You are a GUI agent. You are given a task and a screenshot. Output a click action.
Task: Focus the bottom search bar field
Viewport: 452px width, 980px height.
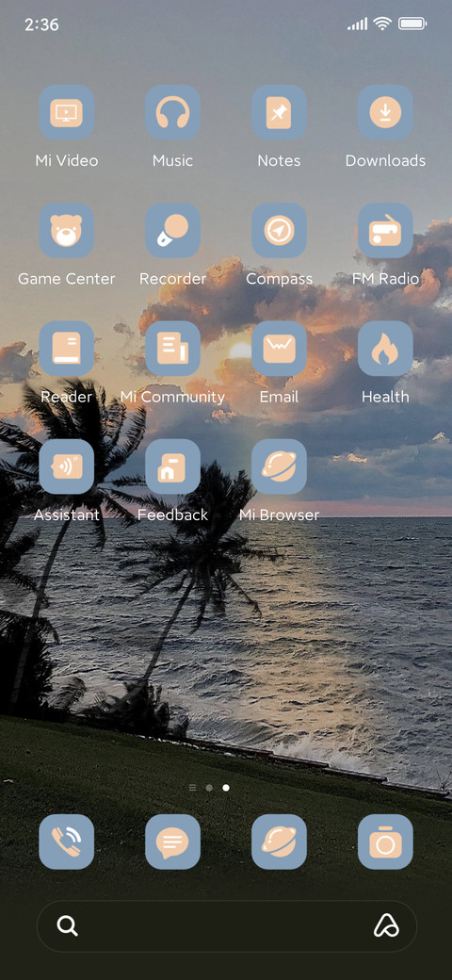coord(227,926)
